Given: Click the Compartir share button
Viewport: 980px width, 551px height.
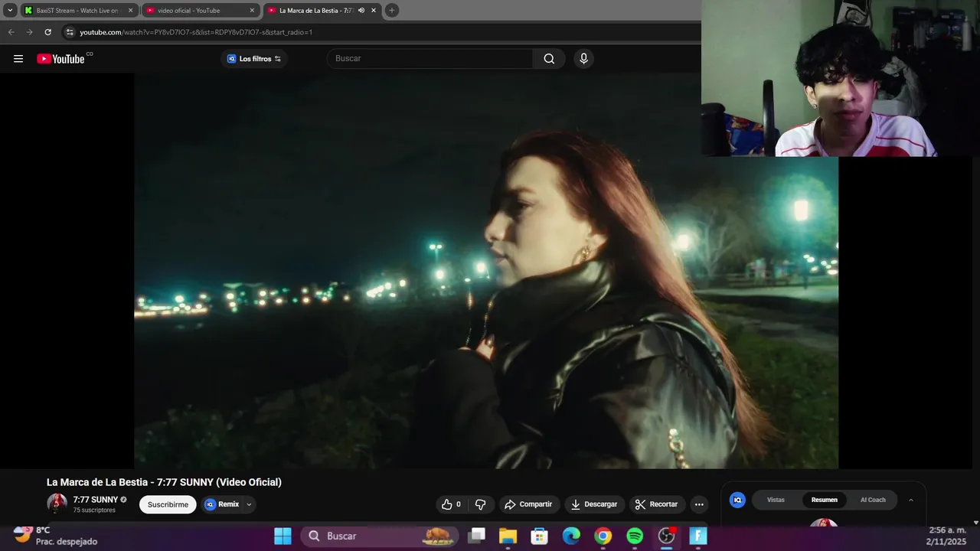Looking at the screenshot, I should 528,504.
